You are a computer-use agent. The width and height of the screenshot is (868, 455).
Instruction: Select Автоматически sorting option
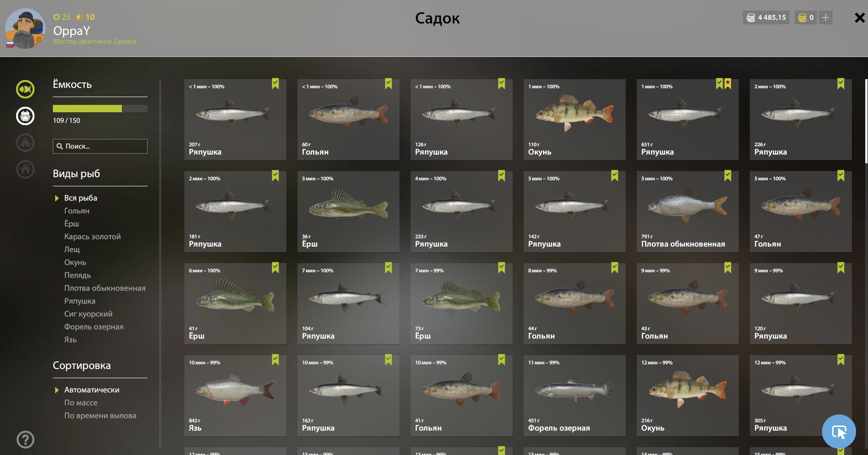tap(91, 390)
